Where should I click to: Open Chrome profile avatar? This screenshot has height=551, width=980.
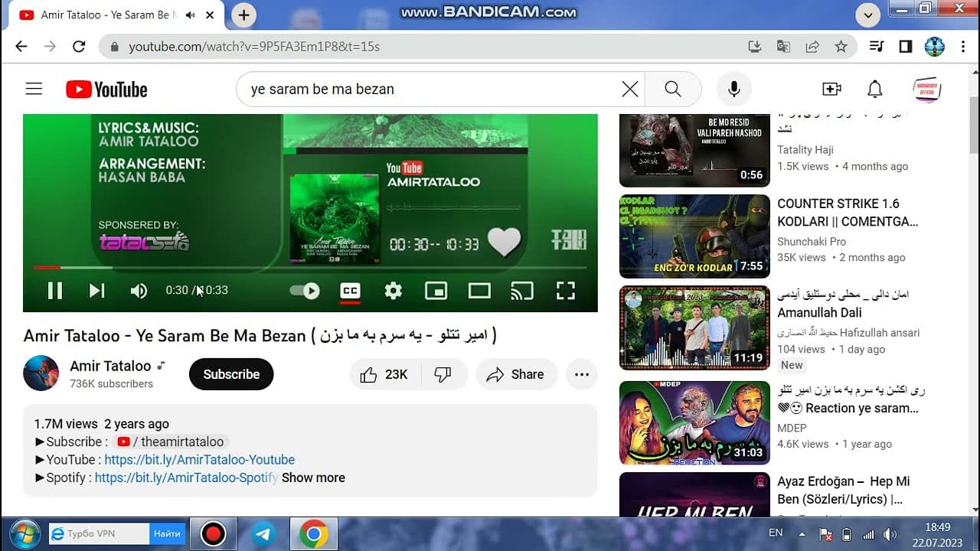[x=935, y=47]
